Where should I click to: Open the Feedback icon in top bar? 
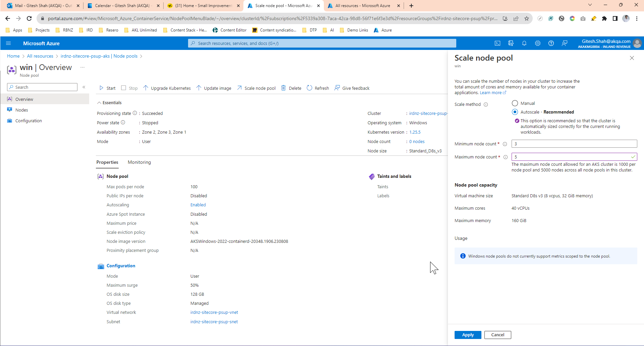[565, 43]
